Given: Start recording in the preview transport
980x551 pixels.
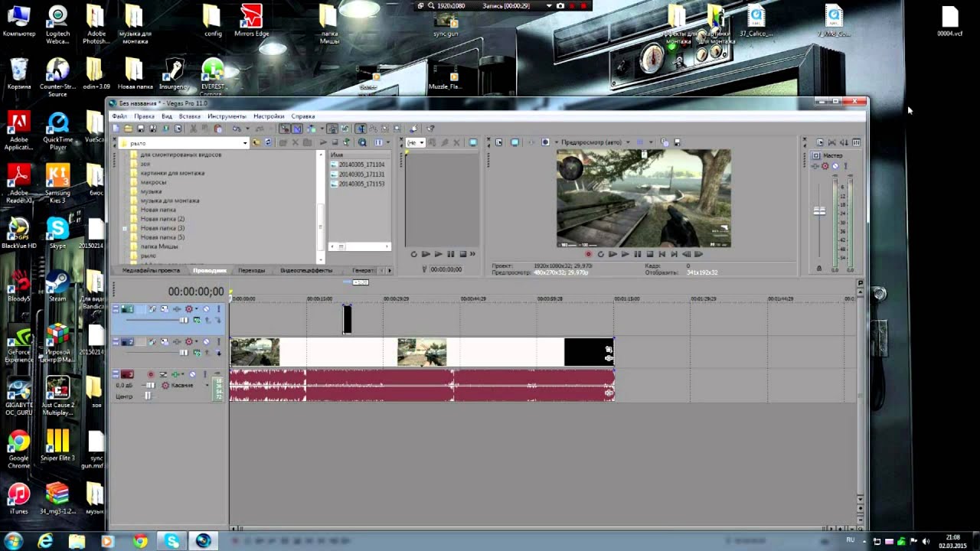Looking at the screenshot, I should pos(588,254).
